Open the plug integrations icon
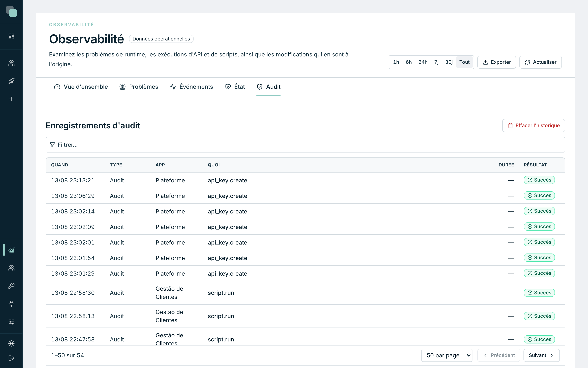This screenshot has height=368, width=588. 11,304
